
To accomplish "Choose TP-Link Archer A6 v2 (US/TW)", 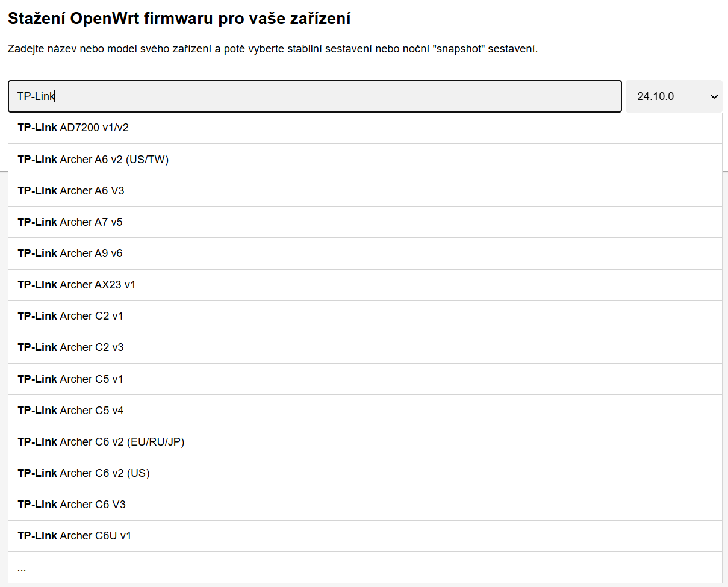I will coord(93,160).
